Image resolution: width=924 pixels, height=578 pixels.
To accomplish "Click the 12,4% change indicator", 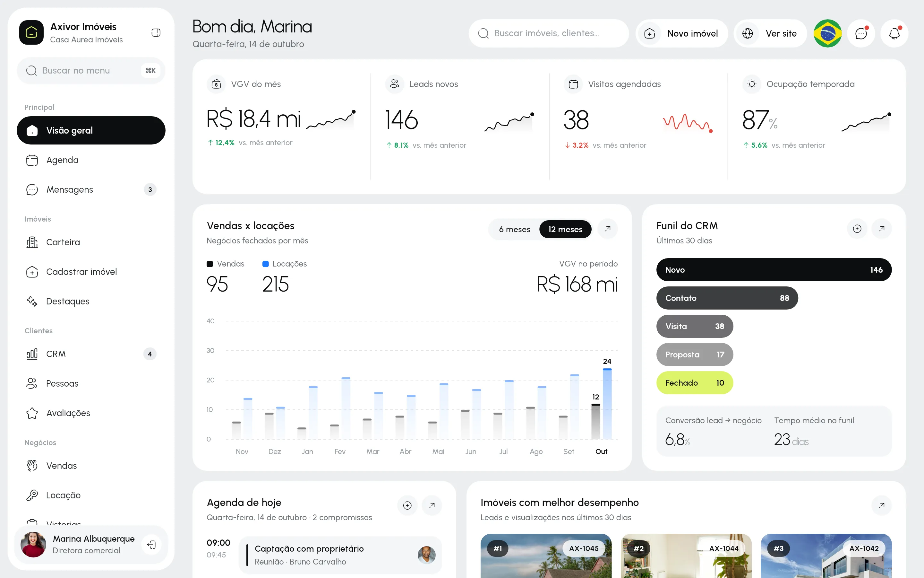I will (221, 143).
